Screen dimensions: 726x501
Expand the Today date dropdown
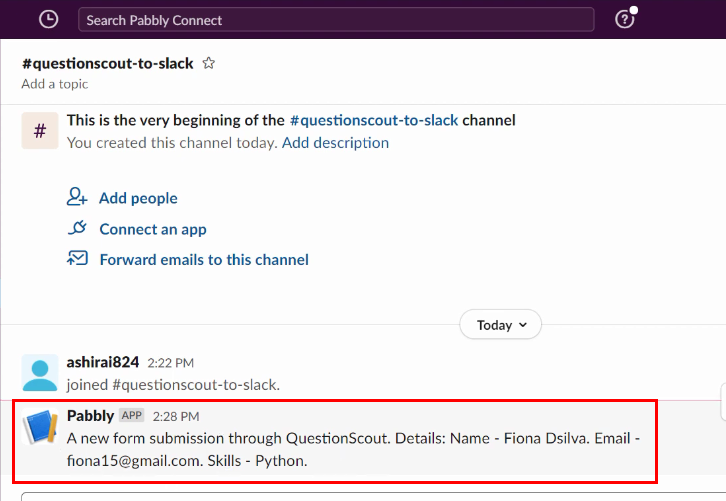tap(501, 325)
